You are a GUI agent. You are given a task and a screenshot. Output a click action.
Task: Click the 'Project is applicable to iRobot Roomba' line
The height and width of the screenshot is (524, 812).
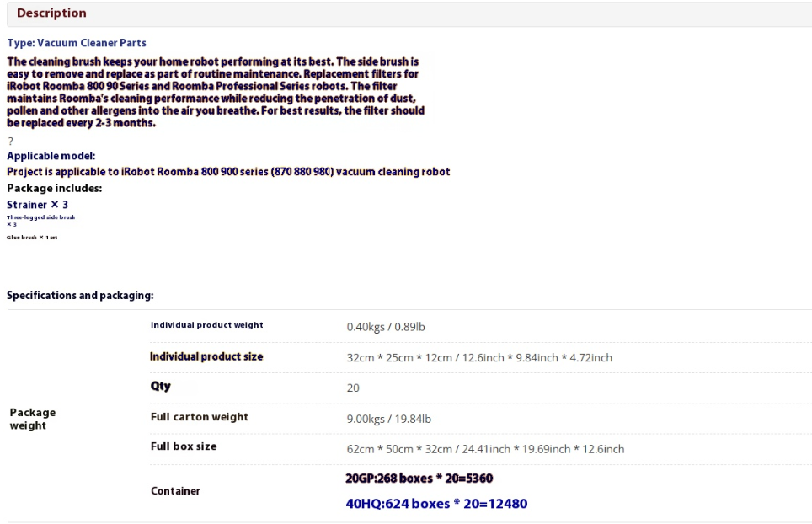[228, 171]
